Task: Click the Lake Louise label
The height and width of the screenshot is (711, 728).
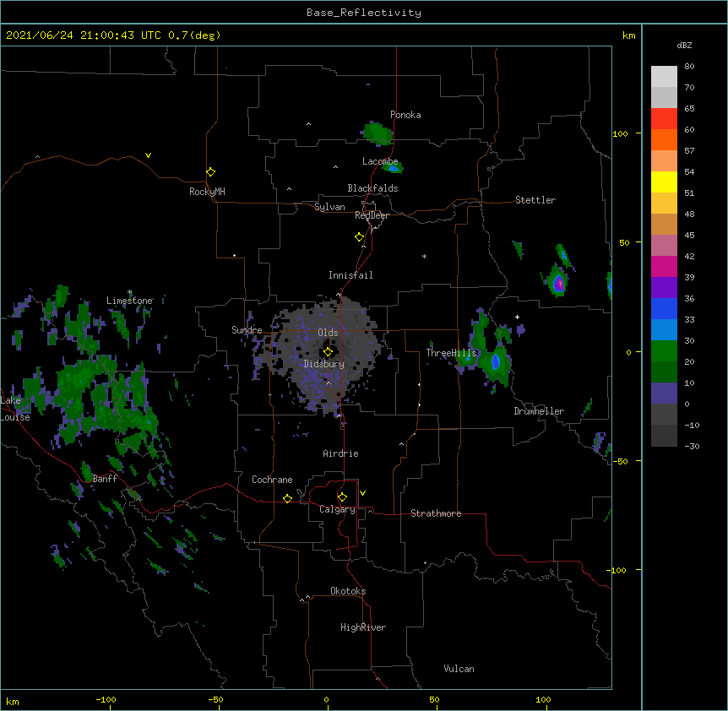Action: (x=14, y=409)
